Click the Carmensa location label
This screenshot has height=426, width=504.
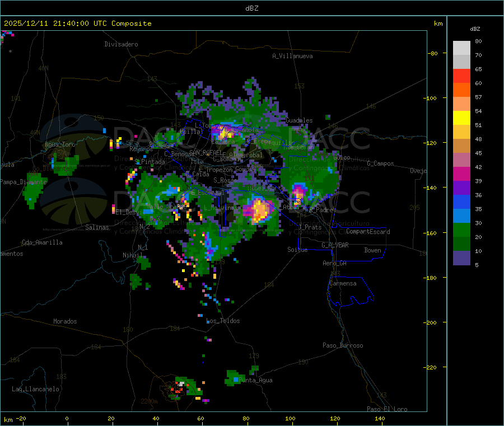click(343, 283)
